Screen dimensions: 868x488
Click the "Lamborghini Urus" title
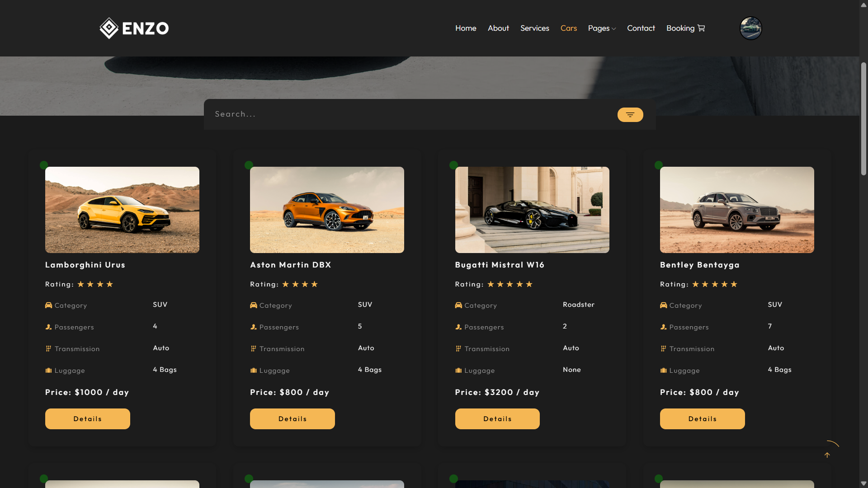click(x=85, y=265)
